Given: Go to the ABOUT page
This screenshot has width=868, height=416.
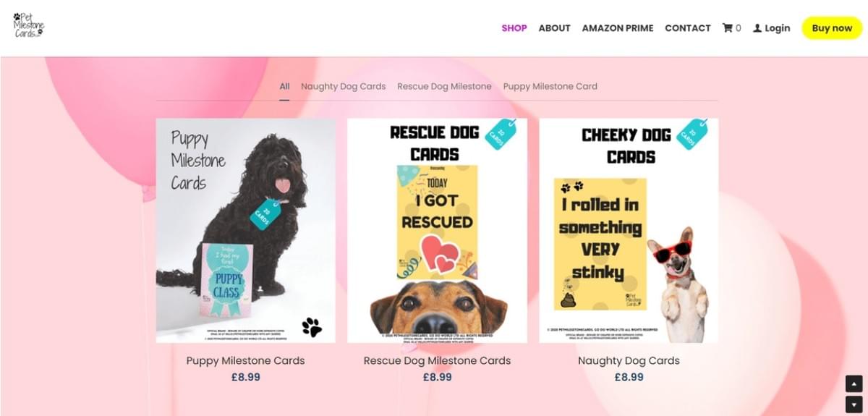Looking at the screenshot, I should click(555, 28).
